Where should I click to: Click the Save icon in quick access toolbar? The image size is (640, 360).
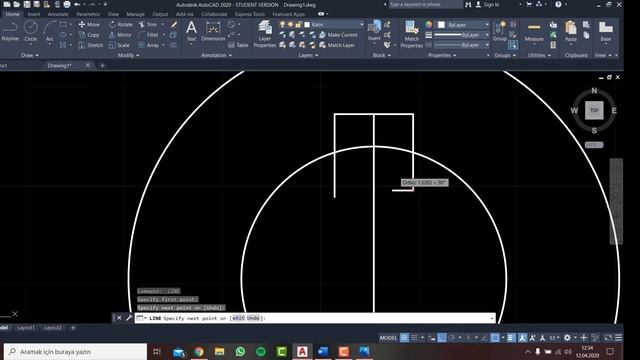point(27,4)
